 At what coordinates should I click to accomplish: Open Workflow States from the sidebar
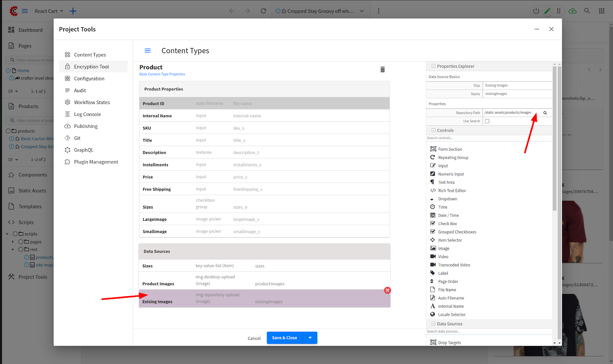pyautogui.click(x=92, y=103)
